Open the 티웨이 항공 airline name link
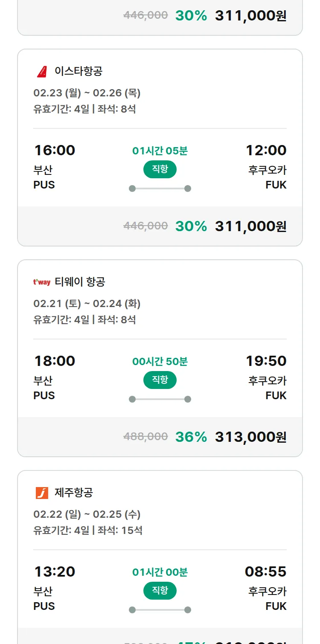320x644 pixels. pyautogui.click(x=80, y=281)
